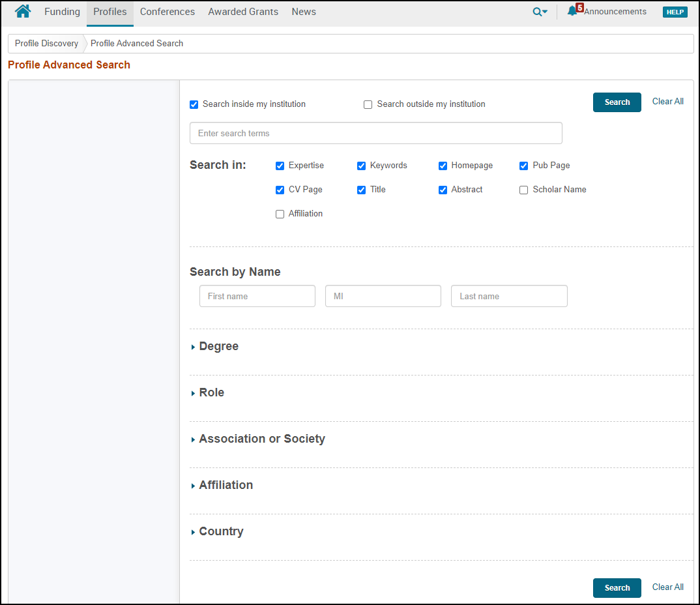
Task: Tick the Scholar Name checkbox
Action: click(x=523, y=190)
